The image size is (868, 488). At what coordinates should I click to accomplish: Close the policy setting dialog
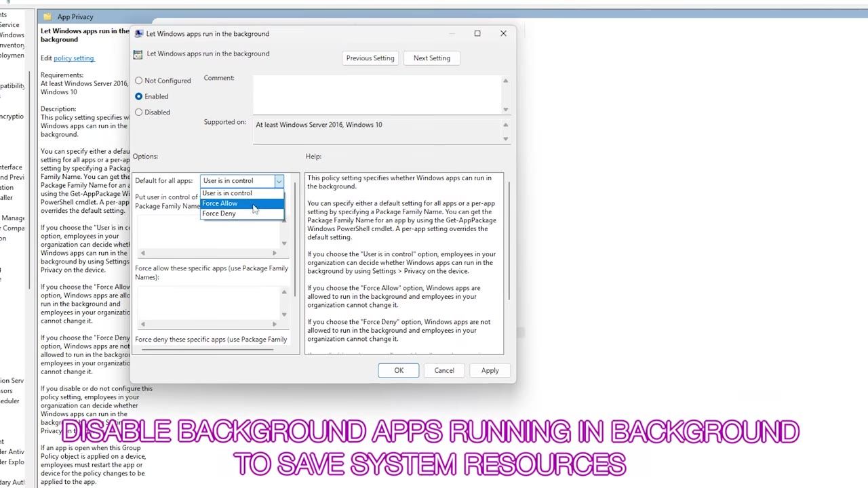[503, 33]
